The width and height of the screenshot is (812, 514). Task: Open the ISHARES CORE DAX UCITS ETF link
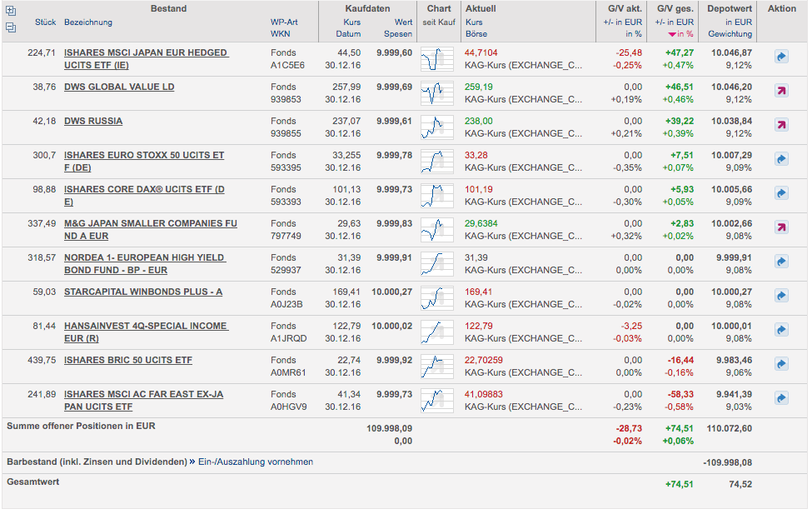[144, 196]
